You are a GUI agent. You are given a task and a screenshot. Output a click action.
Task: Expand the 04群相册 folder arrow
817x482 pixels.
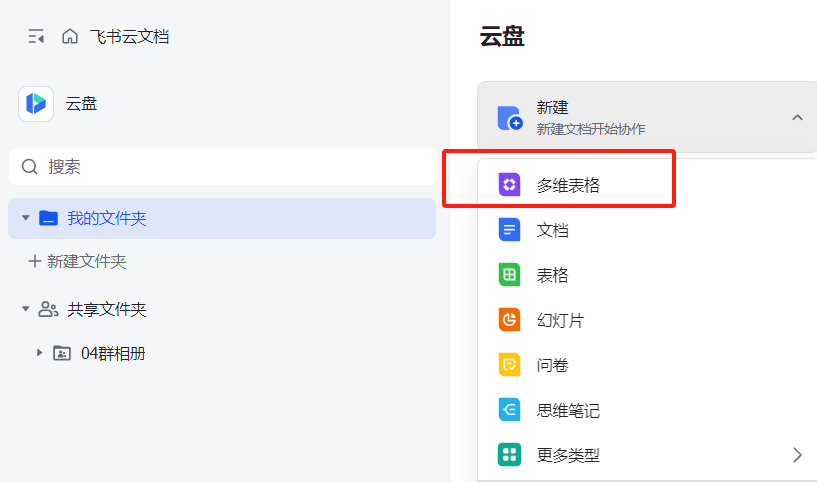39,353
